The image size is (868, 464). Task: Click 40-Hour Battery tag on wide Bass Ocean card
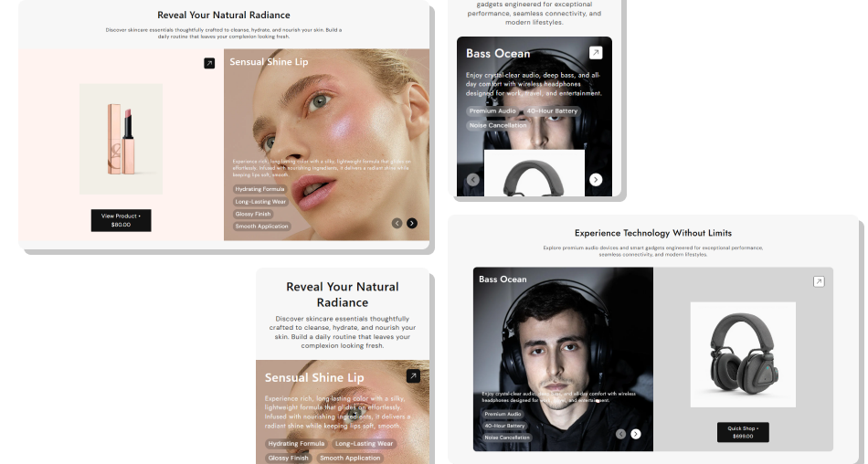tap(504, 426)
